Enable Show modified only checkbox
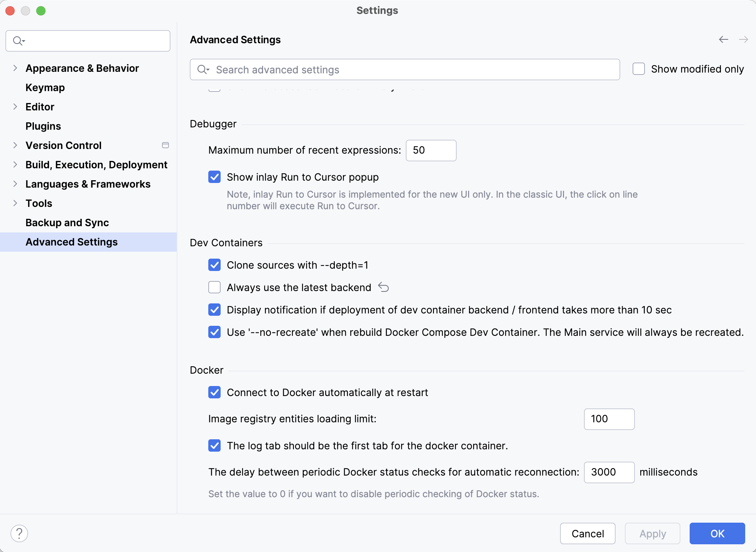This screenshot has height=552, width=756. tap(639, 69)
